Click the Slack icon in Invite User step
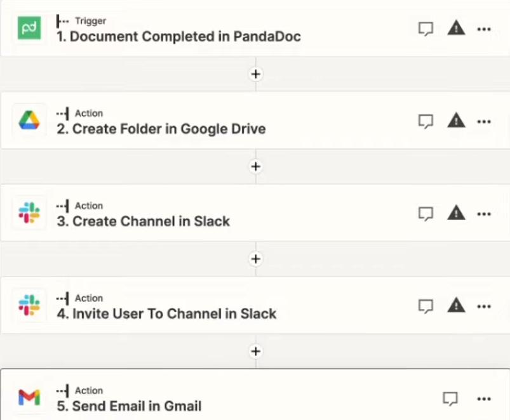 (x=29, y=305)
